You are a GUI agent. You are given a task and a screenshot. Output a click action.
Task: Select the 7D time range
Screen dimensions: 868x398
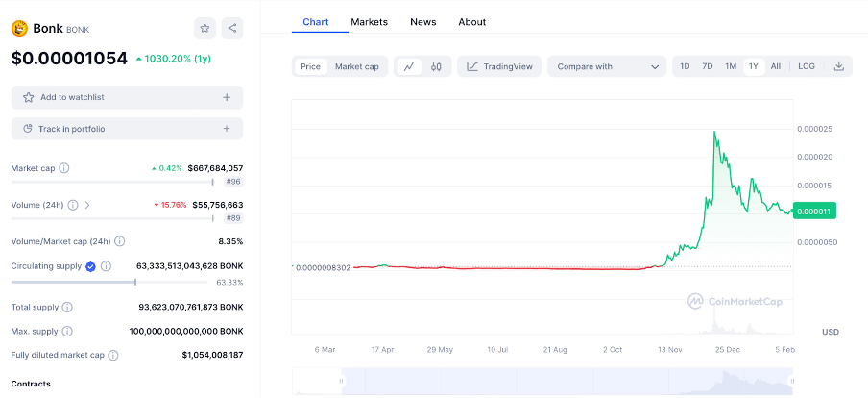(x=708, y=66)
